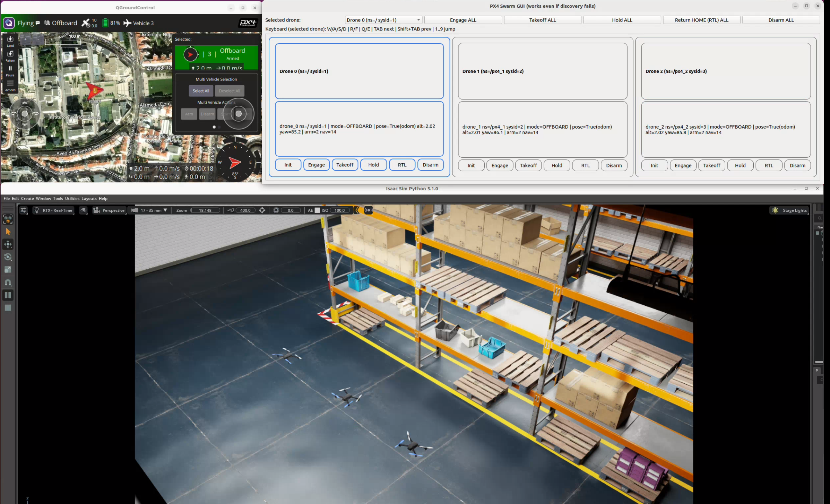The width and height of the screenshot is (830, 504).
Task: Open the 17 - 35 mm lens dropdown
Action: tap(149, 210)
